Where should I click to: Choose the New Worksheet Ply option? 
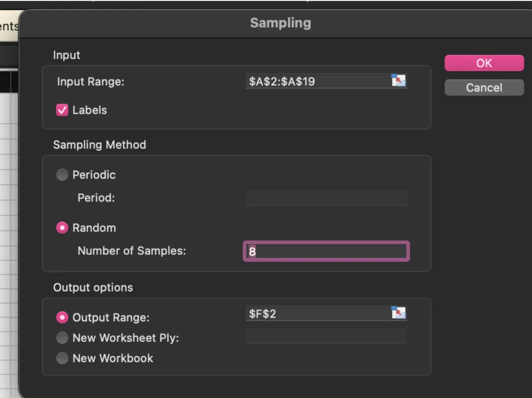(x=62, y=338)
